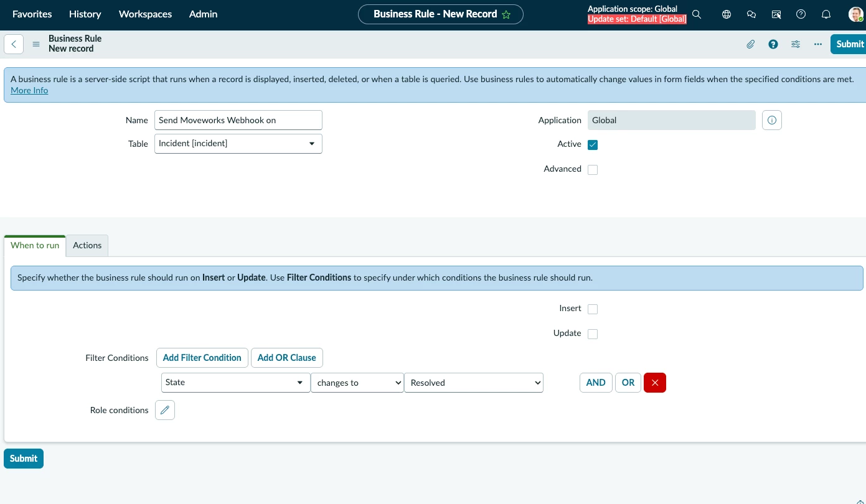The image size is (866, 504).
Task: Open the Resolved value dropdown
Action: point(474,383)
